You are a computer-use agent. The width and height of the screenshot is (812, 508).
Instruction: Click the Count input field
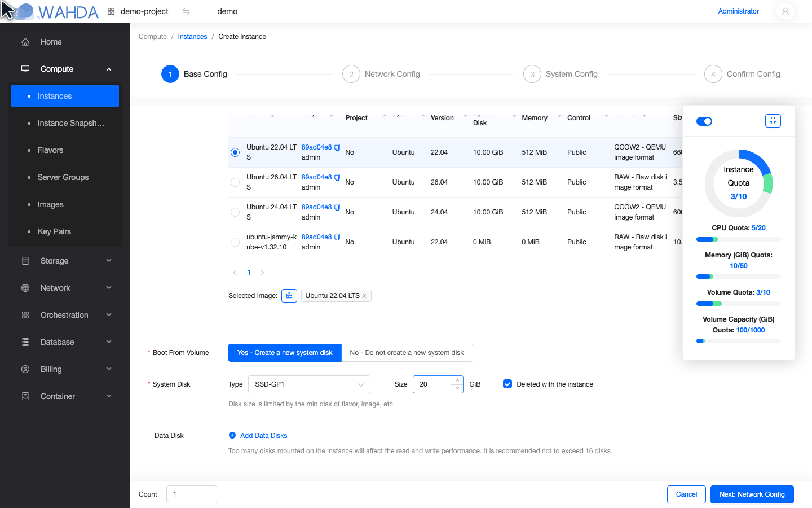[x=192, y=494]
